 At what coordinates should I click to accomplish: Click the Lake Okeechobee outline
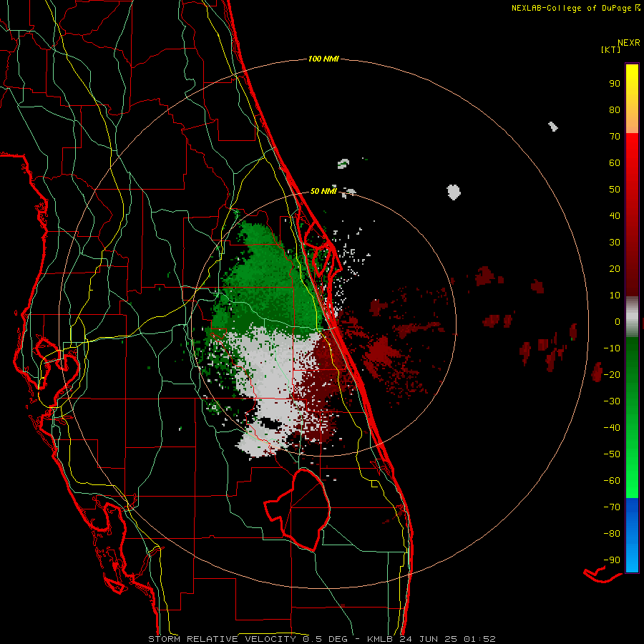click(298, 509)
